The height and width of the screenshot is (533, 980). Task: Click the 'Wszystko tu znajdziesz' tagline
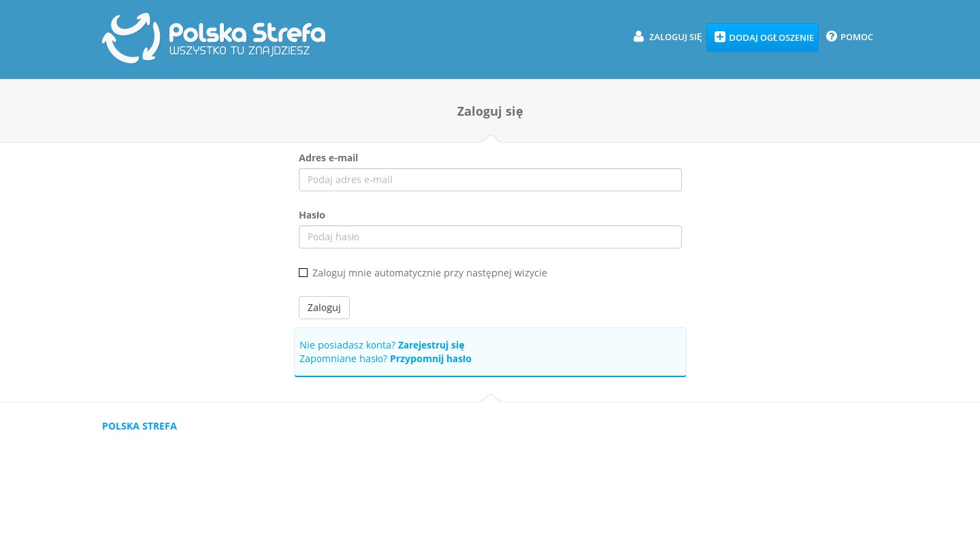240,51
